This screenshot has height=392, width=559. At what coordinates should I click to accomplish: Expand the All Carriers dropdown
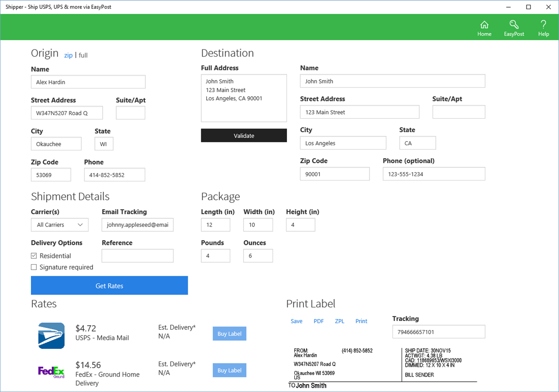(x=60, y=225)
